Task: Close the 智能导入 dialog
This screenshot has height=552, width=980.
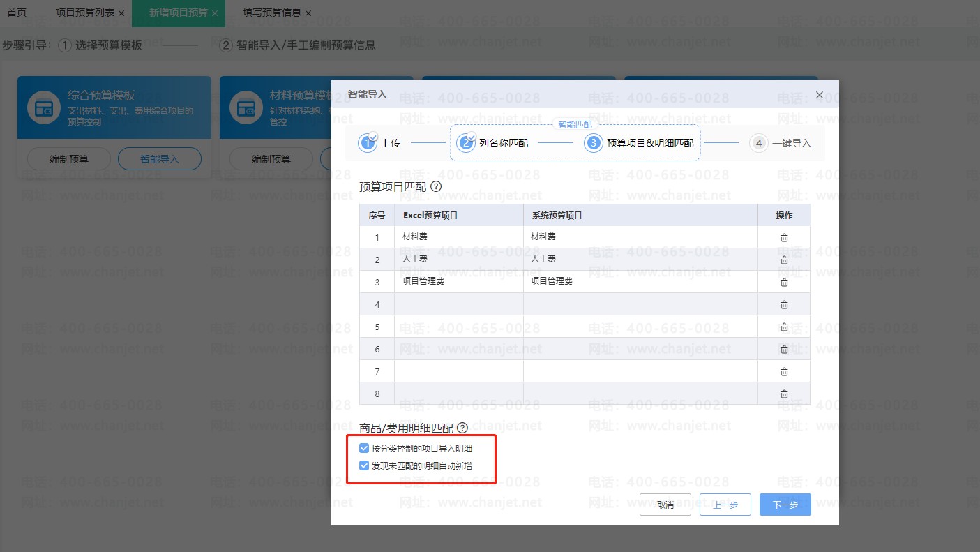Action: [820, 95]
